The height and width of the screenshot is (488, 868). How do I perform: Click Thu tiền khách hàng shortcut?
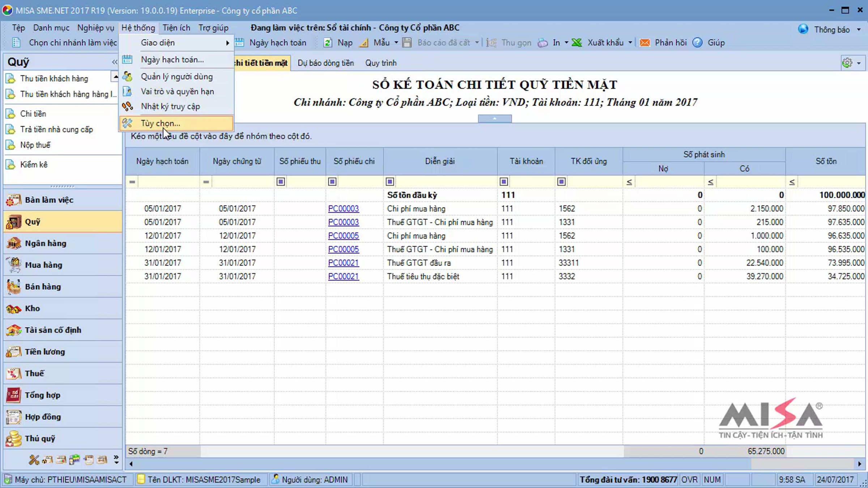[x=54, y=78]
